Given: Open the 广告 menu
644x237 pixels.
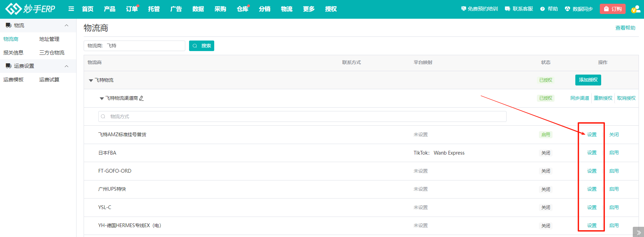Looking at the screenshot, I should click(176, 9).
